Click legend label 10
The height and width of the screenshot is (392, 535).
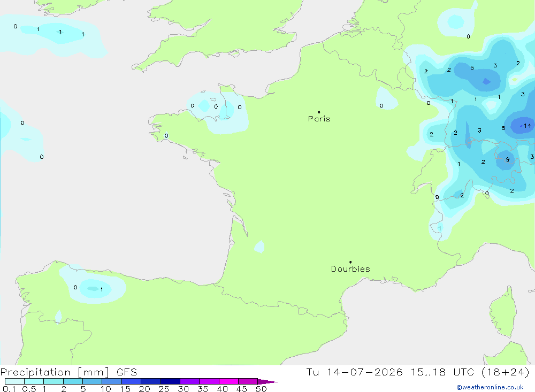106,389
